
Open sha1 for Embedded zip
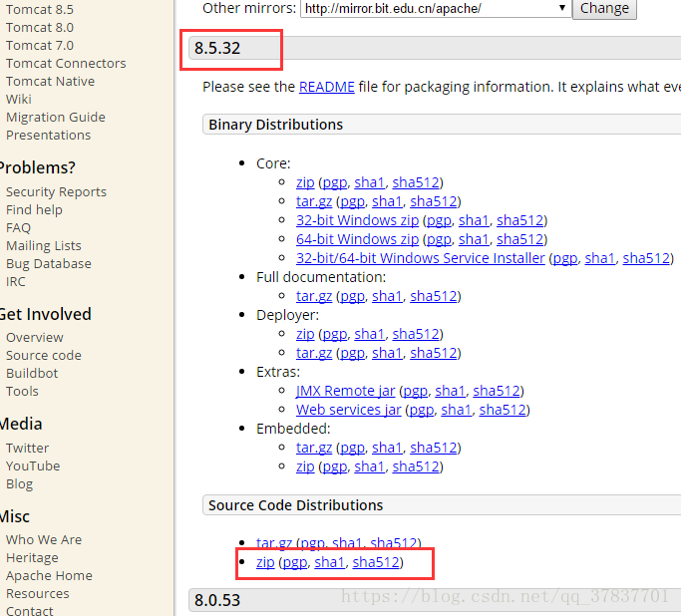click(370, 466)
